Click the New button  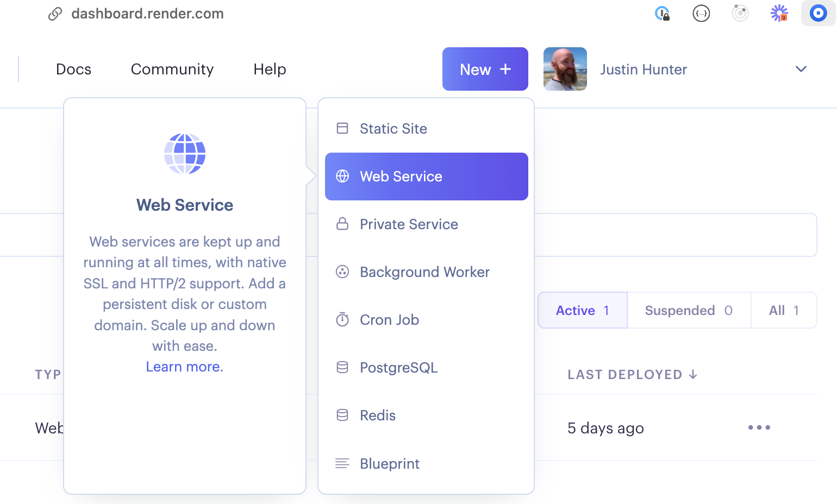pyautogui.click(x=485, y=69)
